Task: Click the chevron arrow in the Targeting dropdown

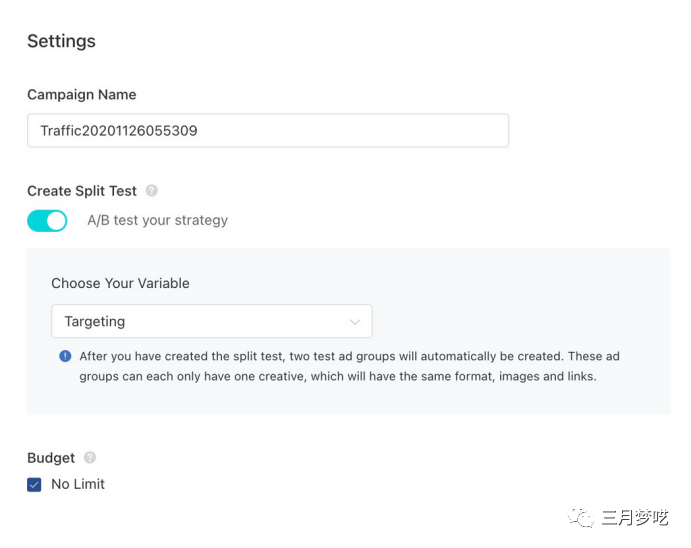Action: point(354,322)
